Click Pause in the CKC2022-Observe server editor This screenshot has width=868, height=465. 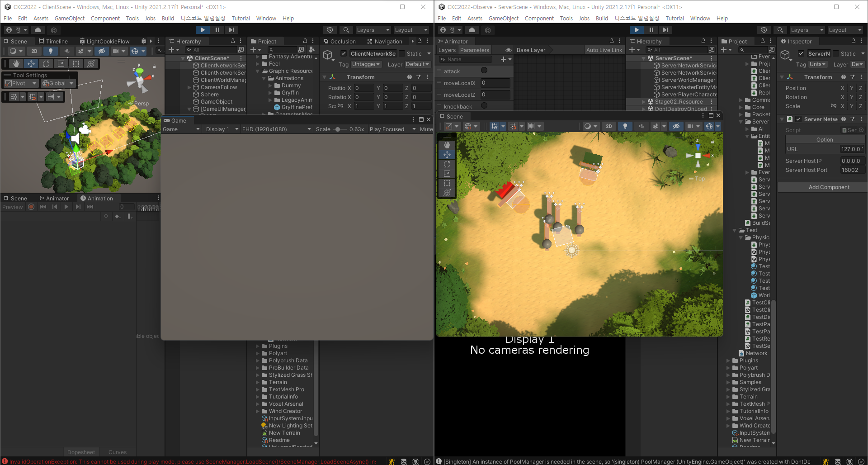point(651,30)
